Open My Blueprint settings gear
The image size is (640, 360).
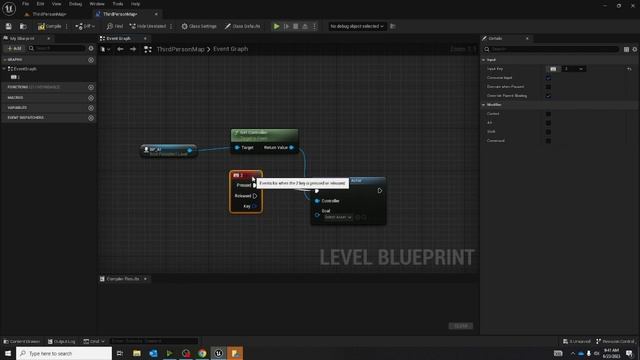click(x=91, y=48)
